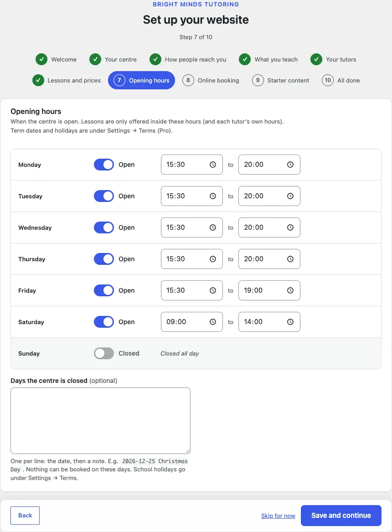The width and height of the screenshot is (392, 532).
Task: Click clock icon in Saturday closing time field
Action: [x=290, y=322]
